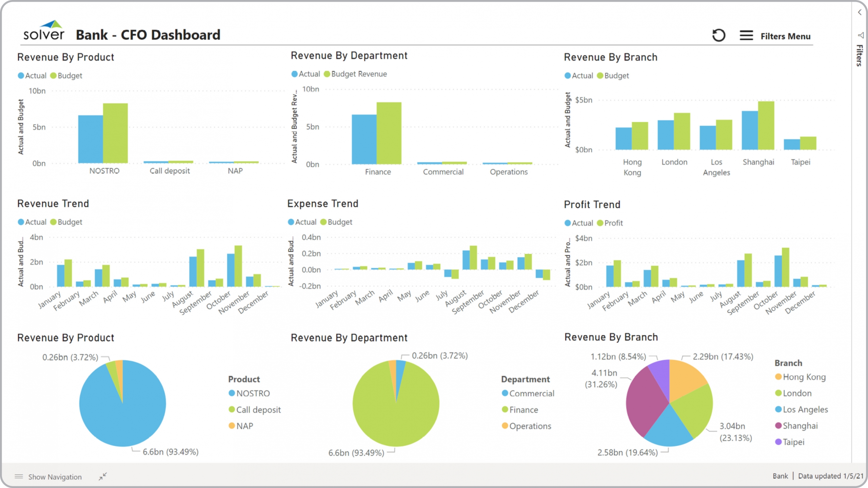Click Hong Kong orange legend dot
The height and width of the screenshot is (488, 868).
[778, 377]
